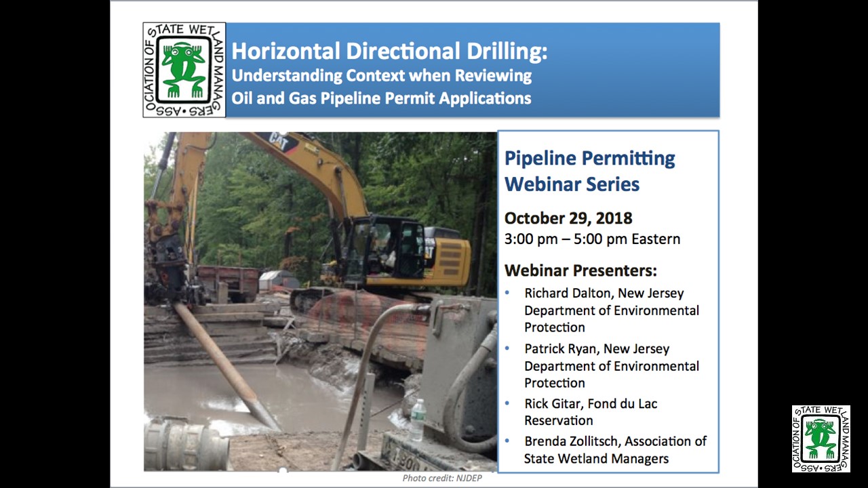This screenshot has height=488, width=868.
Task: Click the Brenda Zollitsch presenter entry
Action: (615, 449)
